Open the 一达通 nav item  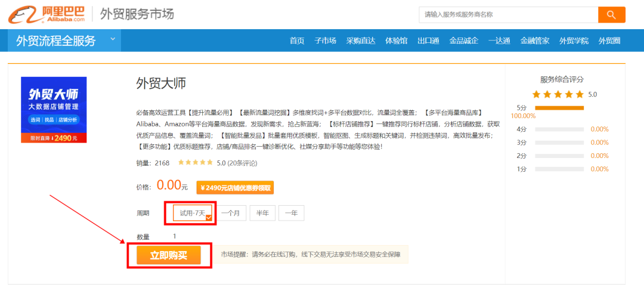(x=500, y=41)
